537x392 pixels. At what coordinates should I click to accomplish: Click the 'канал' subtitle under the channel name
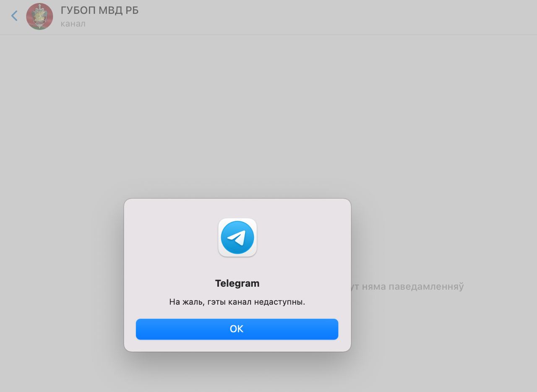click(73, 24)
